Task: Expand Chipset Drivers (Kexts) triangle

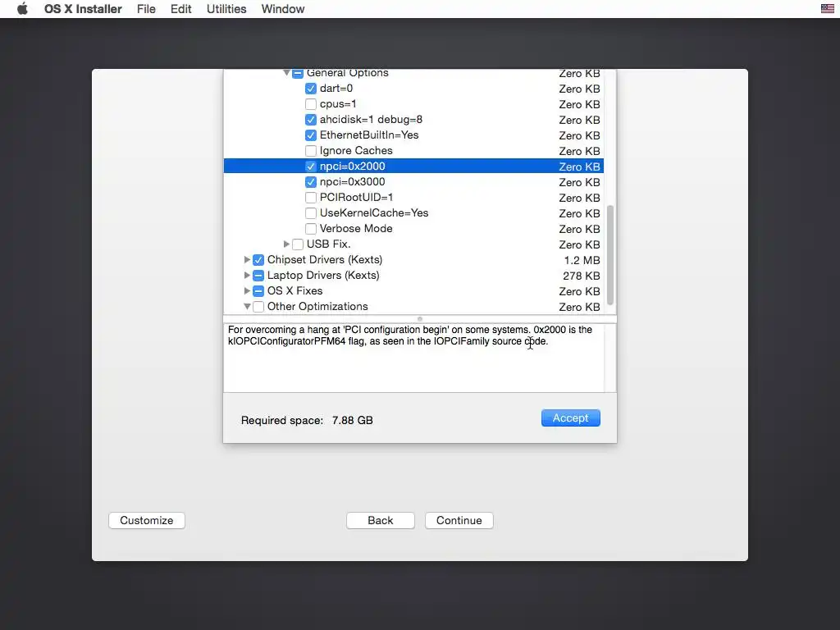Action: [247, 259]
